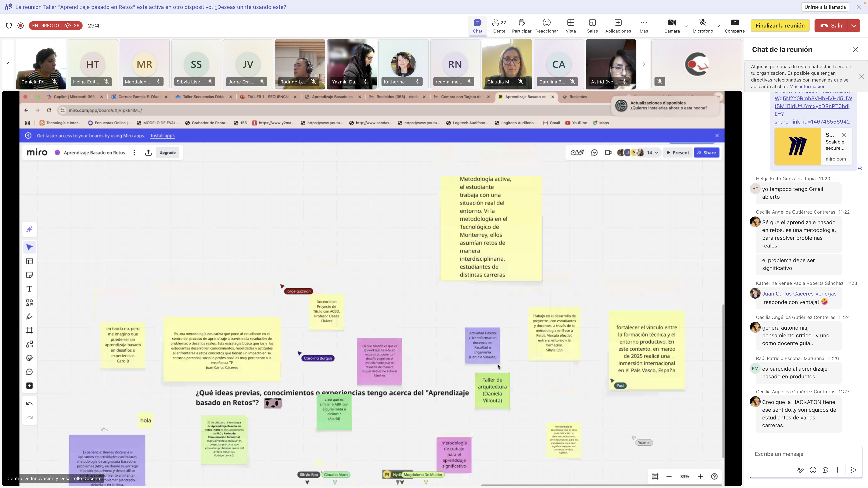868x488 pixels.
Task: Select Miro frame tool
Action: pyautogui.click(x=29, y=330)
